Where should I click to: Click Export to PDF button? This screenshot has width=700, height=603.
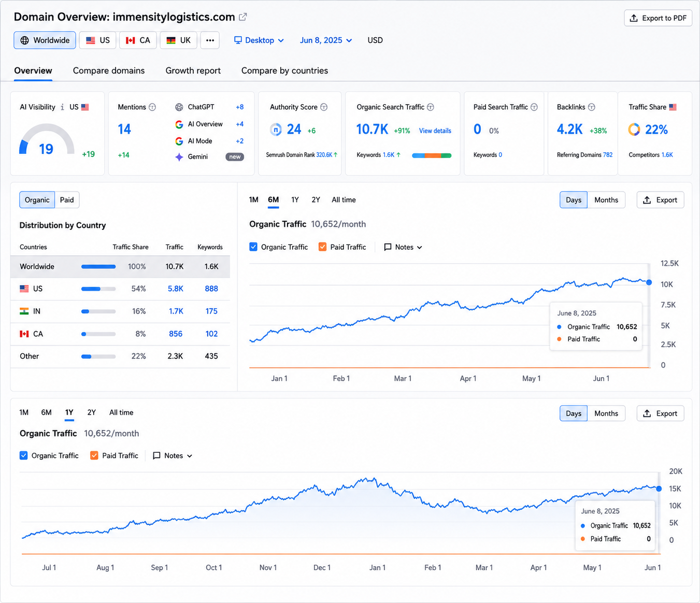[658, 18]
